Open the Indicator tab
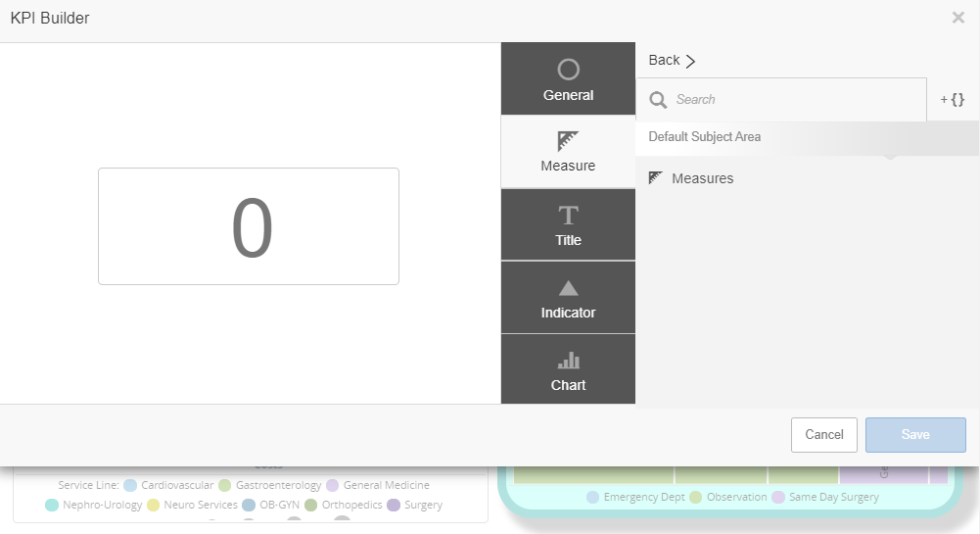980x534 pixels. pyautogui.click(x=568, y=297)
